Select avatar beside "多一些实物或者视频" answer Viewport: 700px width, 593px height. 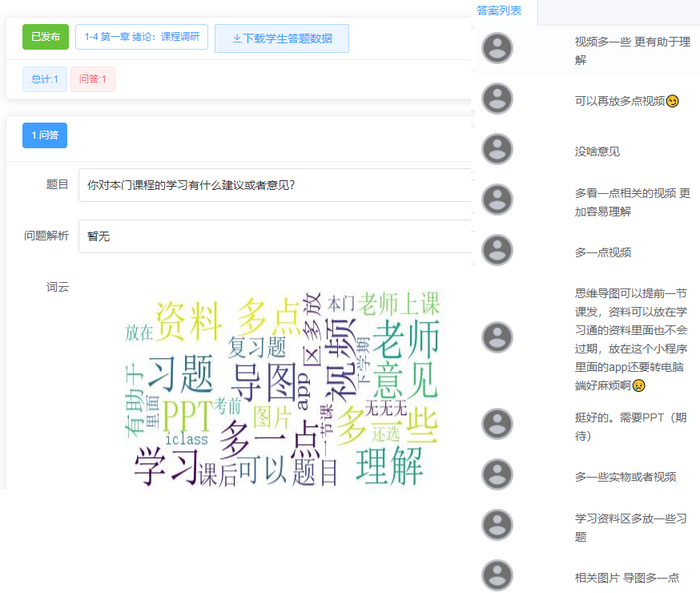(497, 475)
